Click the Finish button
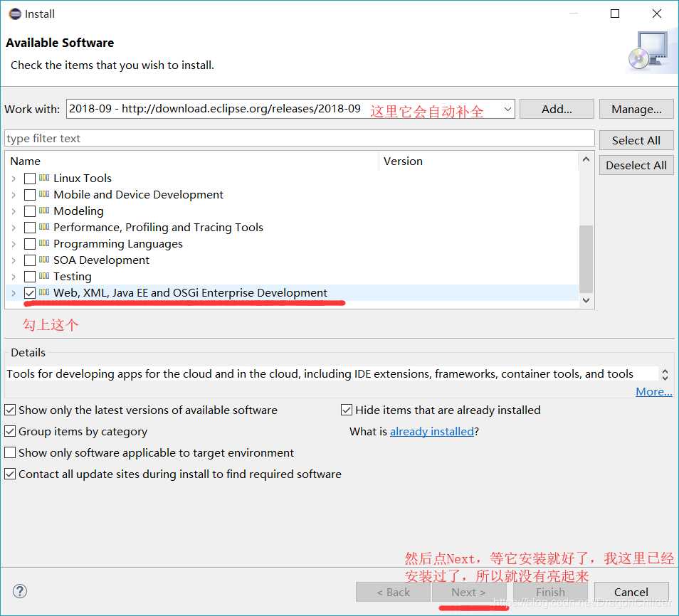The width and height of the screenshot is (679, 616). [x=550, y=592]
